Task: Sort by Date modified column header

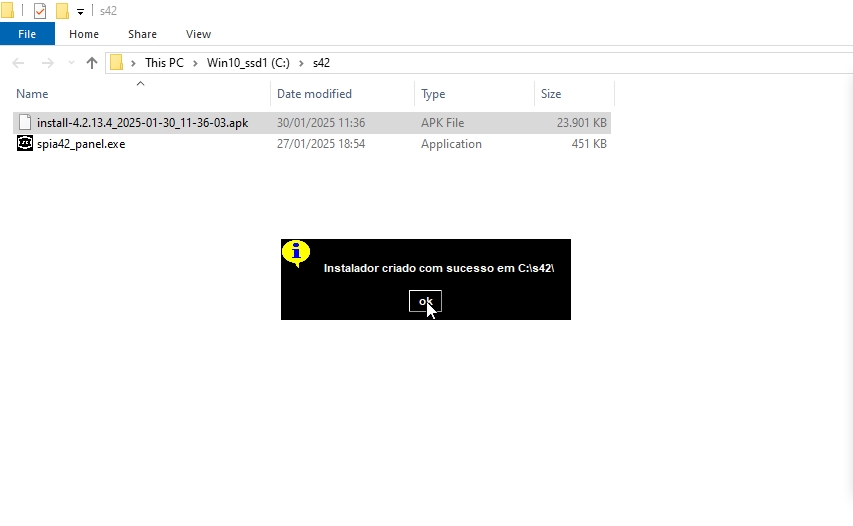Action: (314, 94)
